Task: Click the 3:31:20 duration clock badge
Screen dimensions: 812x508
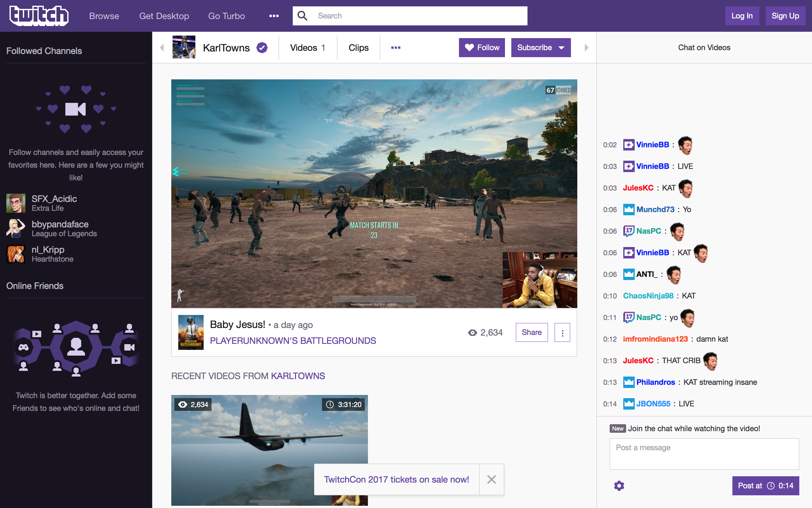Action: (344, 404)
